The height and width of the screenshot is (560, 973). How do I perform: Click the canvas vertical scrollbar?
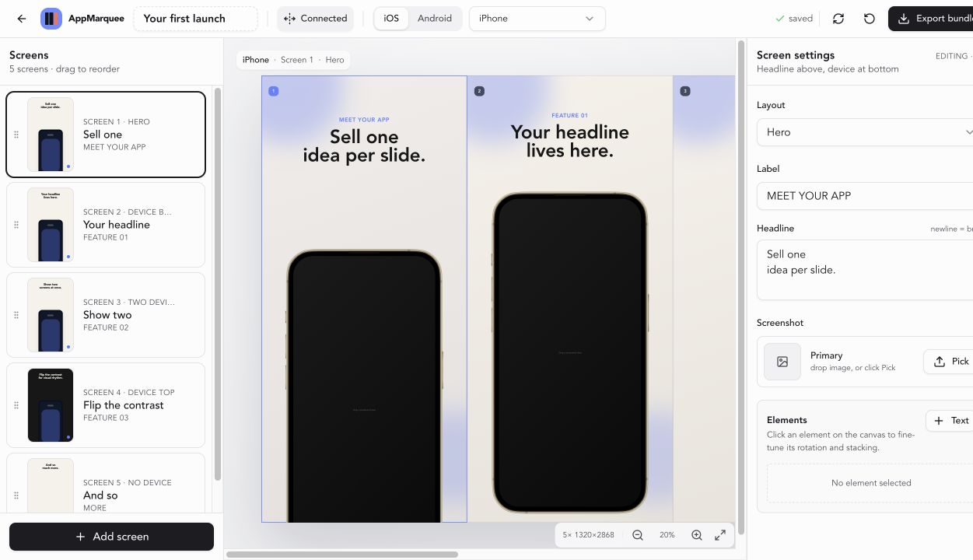(x=740, y=288)
